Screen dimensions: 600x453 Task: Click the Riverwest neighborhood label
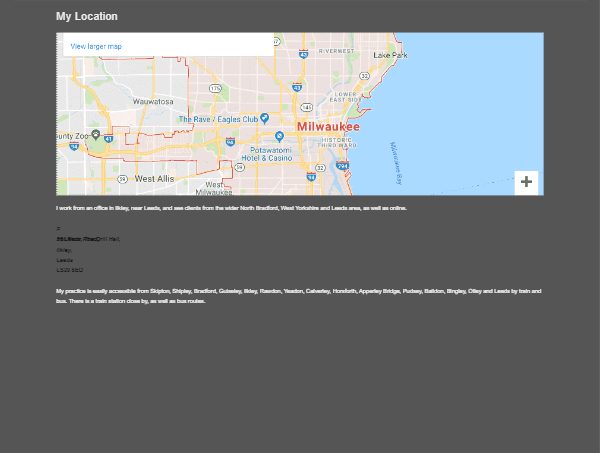[x=336, y=51]
